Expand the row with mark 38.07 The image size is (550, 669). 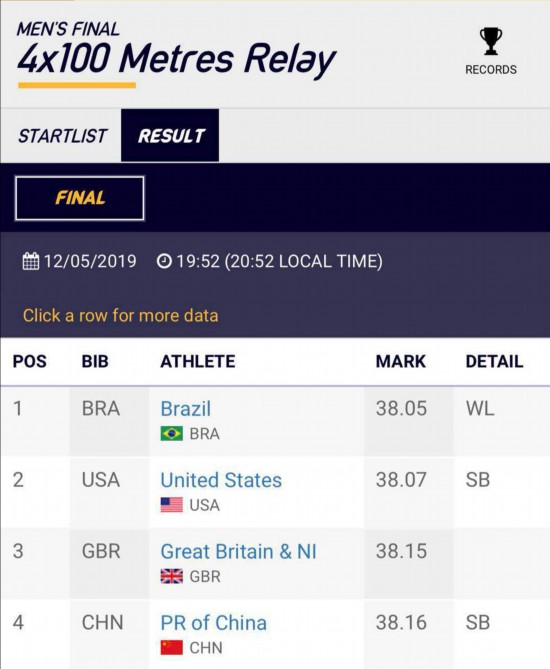275,493
